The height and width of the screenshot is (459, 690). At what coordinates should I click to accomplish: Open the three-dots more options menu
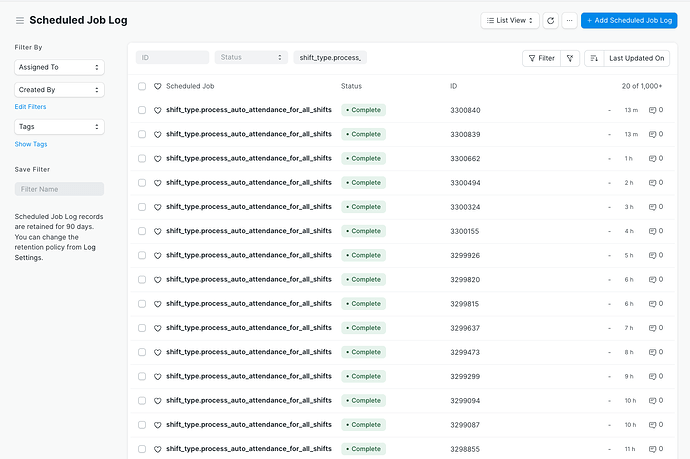[x=570, y=20]
